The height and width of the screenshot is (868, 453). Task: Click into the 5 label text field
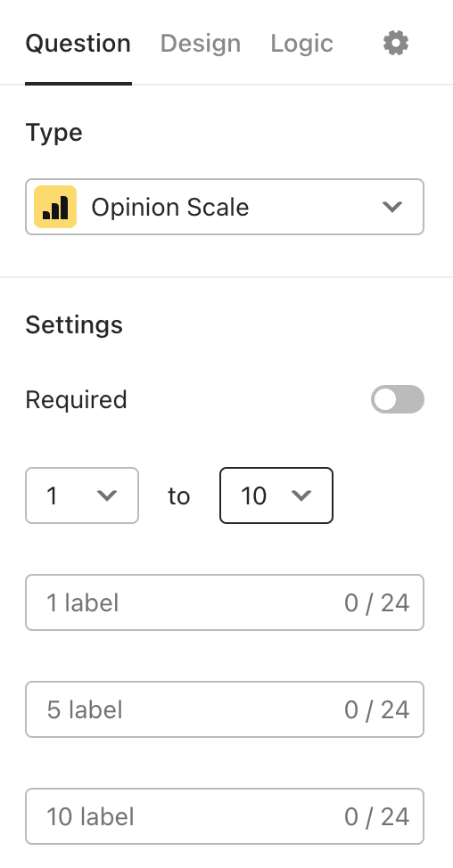pyautogui.click(x=225, y=709)
